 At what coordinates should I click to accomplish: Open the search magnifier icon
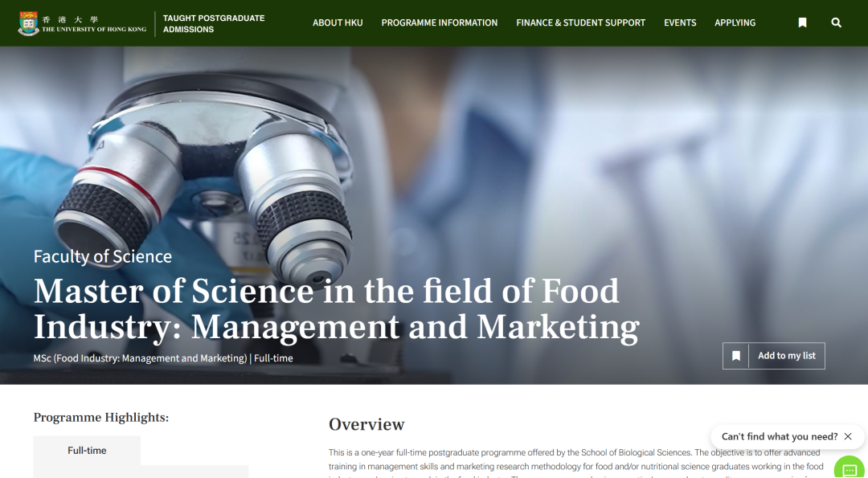836,22
